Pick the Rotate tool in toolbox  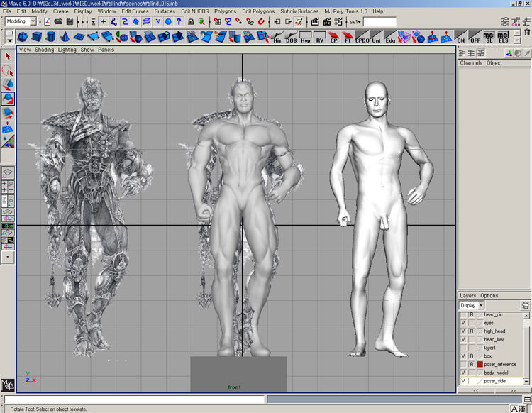[8, 99]
